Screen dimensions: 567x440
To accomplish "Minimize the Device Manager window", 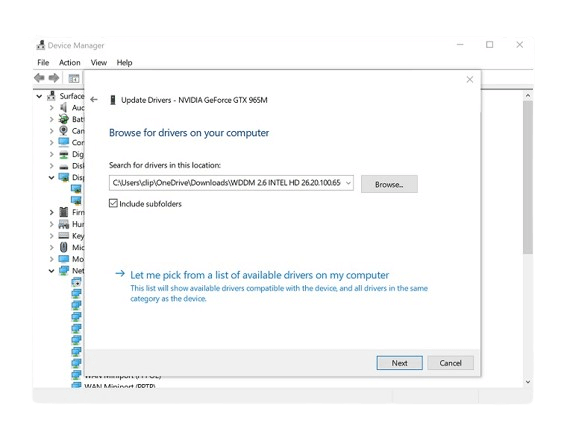I will coord(460,44).
